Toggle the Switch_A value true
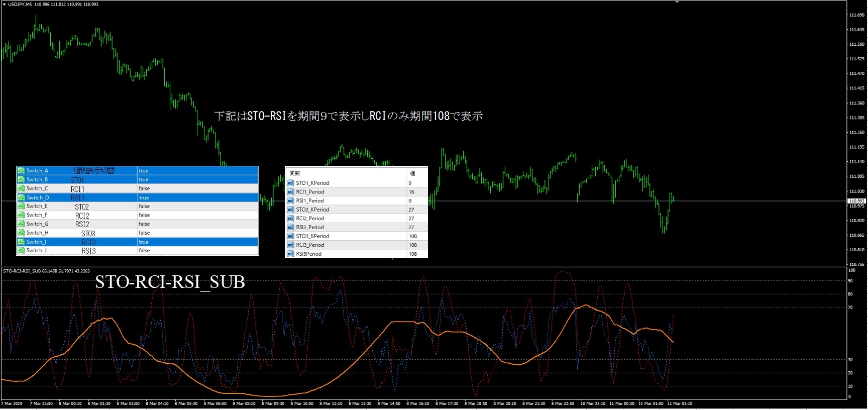 point(144,171)
